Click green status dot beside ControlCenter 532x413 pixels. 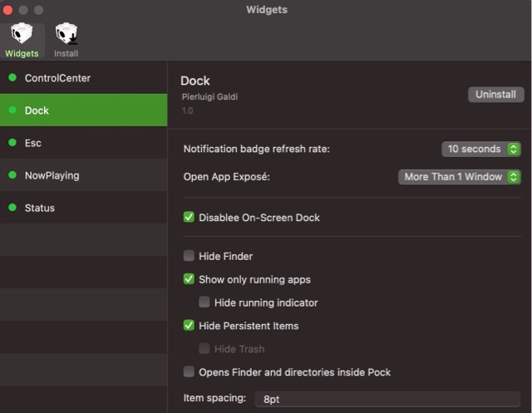click(x=12, y=78)
